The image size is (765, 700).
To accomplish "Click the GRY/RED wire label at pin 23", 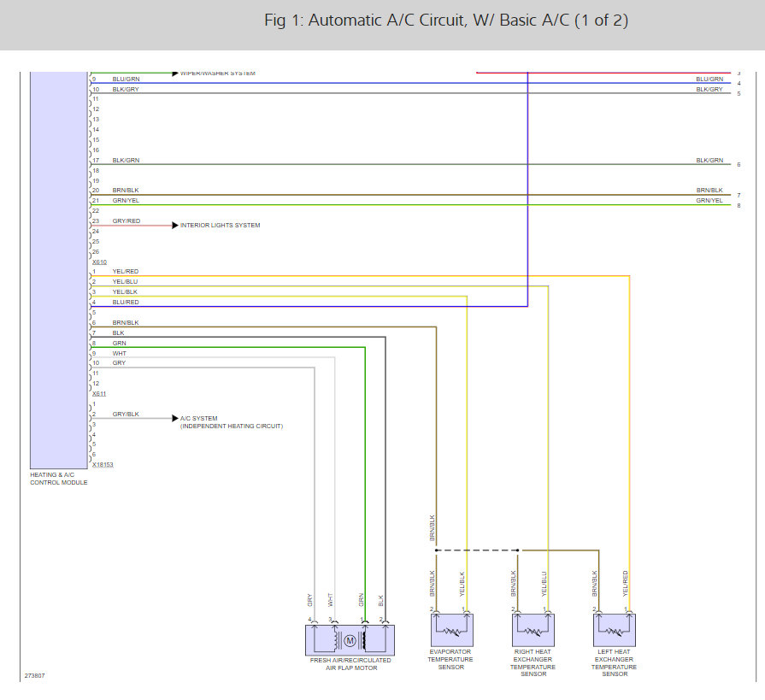I will 127,221.
